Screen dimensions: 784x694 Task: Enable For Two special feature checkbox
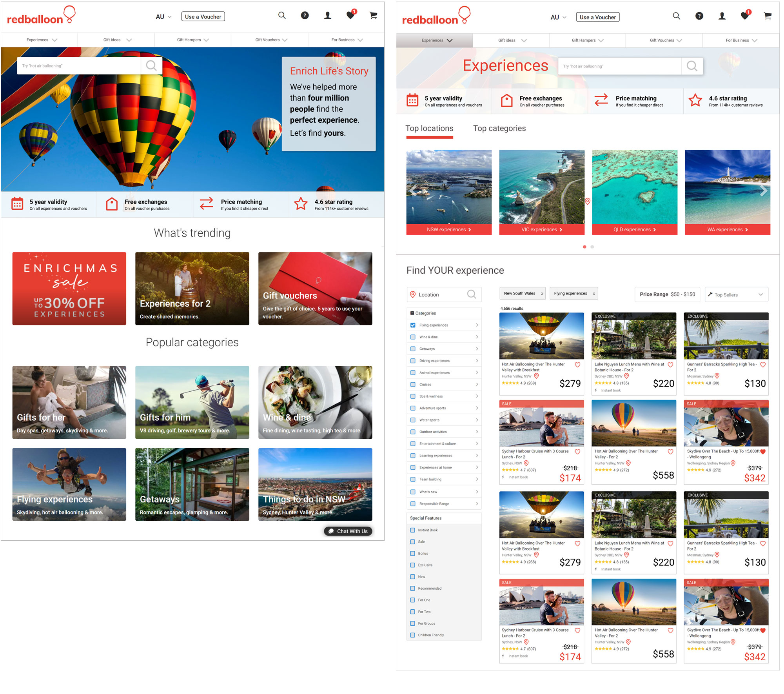(412, 612)
